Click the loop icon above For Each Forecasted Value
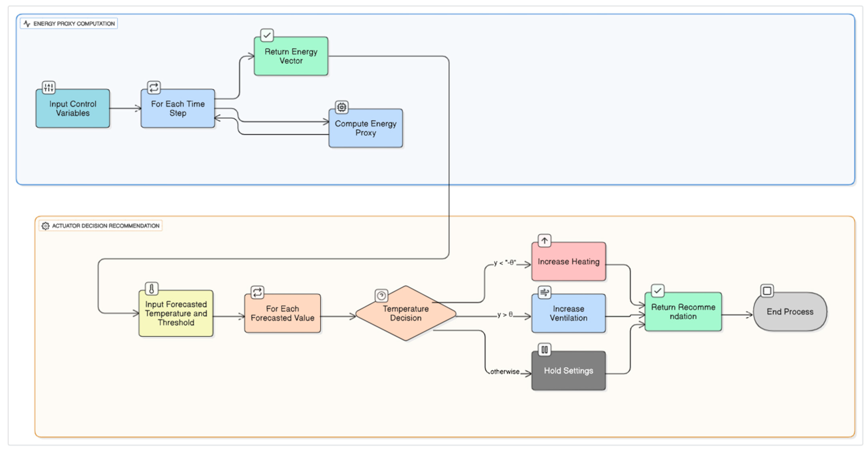This screenshot has height=450, width=868. click(257, 292)
